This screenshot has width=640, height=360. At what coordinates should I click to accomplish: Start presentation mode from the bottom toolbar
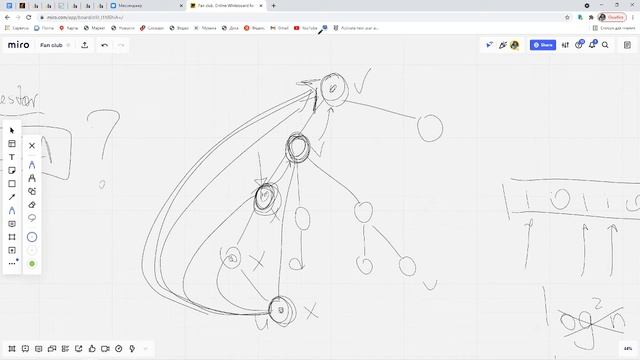[25, 349]
